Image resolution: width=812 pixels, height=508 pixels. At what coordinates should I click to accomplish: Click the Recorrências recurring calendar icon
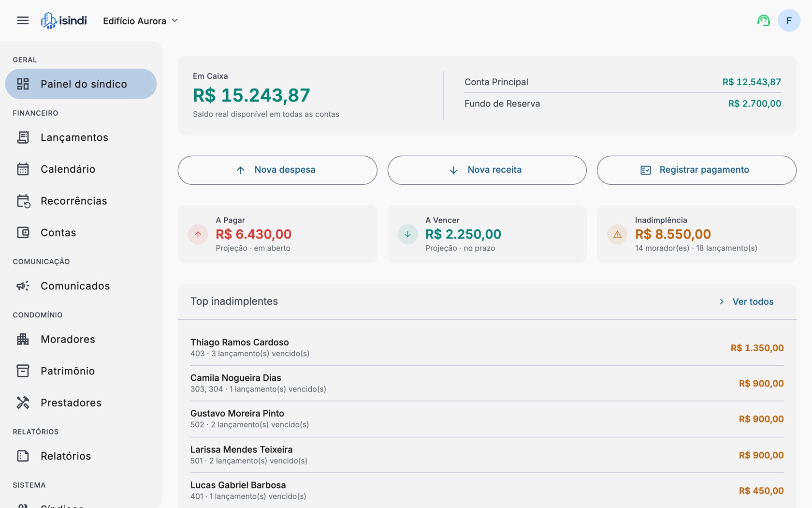[x=23, y=201]
